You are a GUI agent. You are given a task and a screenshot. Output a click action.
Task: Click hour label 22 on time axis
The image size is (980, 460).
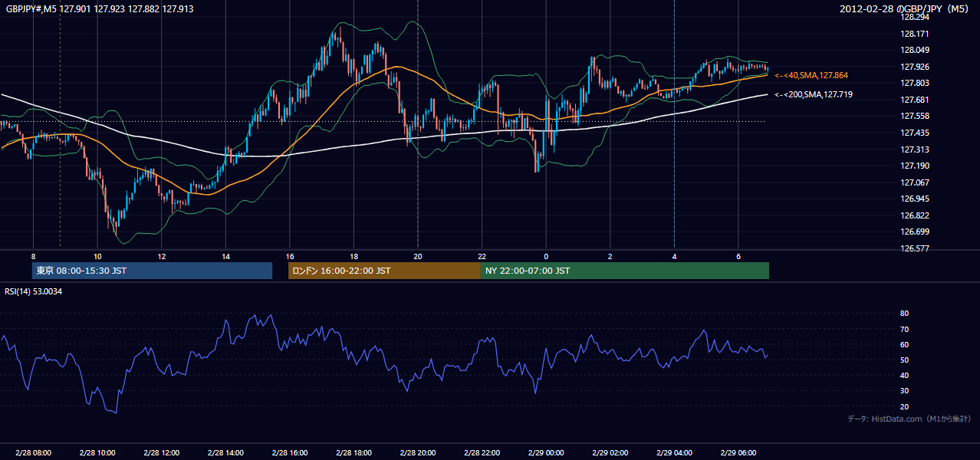[x=482, y=256]
